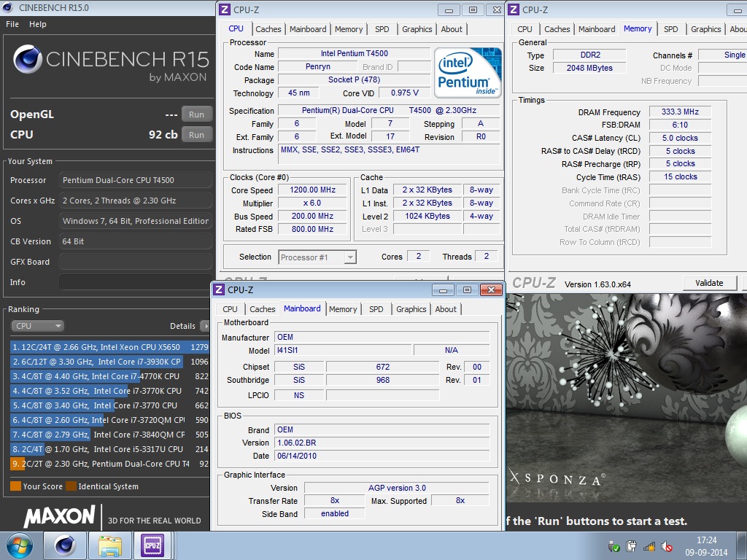Screen dimensions: 747x560
Task: Click the Windows Start orb
Action: pos(20,545)
